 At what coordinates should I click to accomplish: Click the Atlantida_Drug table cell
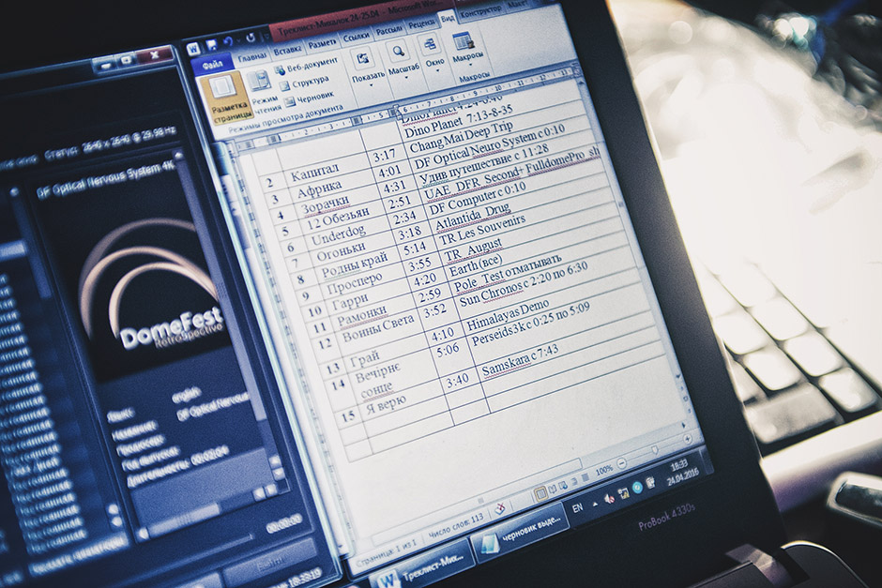point(473,219)
